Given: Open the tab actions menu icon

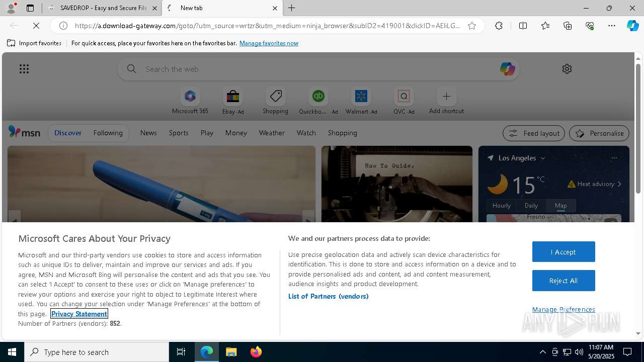Looking at the screenshot, I should 30,8.
